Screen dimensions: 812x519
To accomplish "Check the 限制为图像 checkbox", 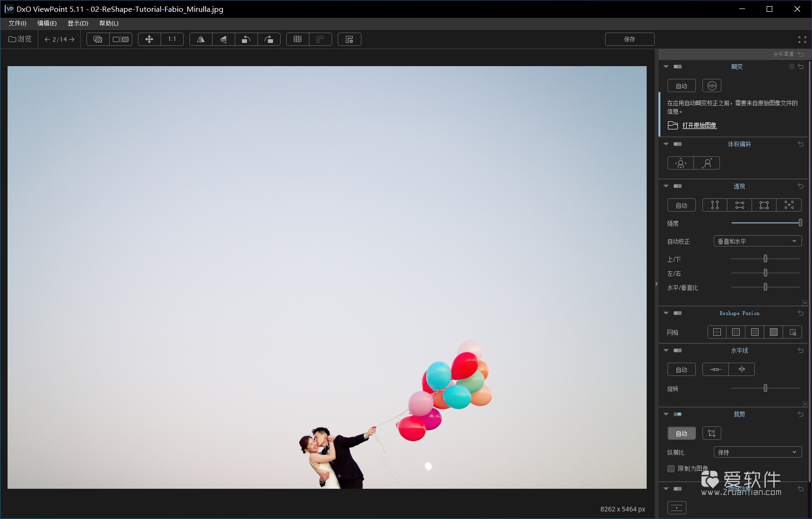I will click(671, 468).
